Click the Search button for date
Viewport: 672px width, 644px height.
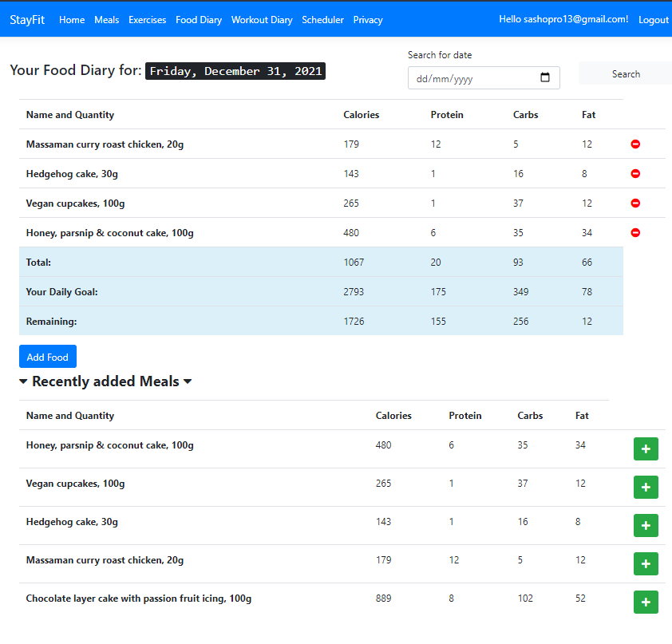(626, 73)
